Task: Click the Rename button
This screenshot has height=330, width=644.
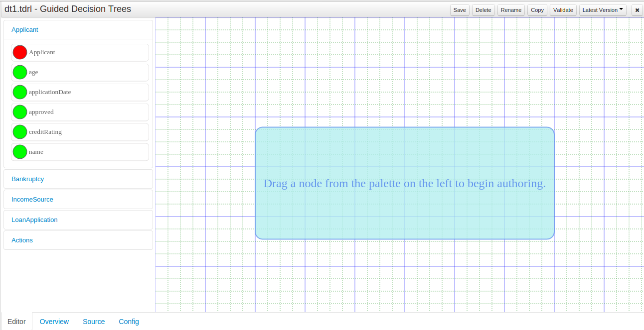Action: (511, 10)
